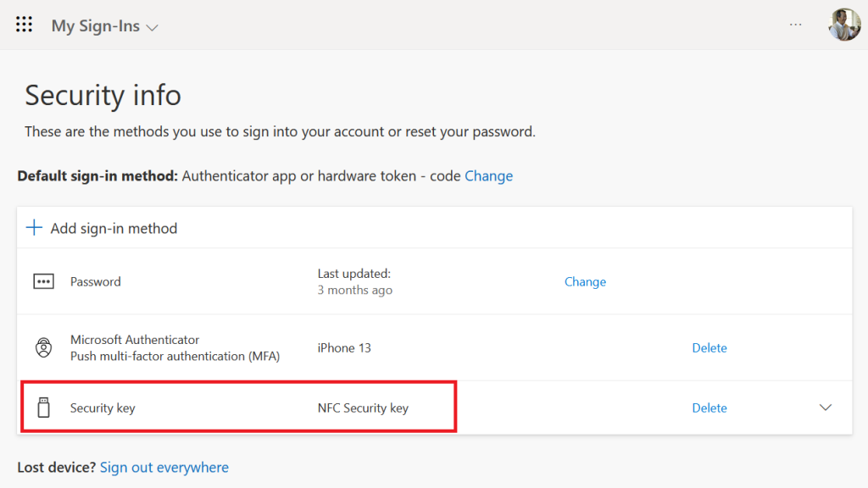Click the Password row icon
The width and height of the screenshot is (868, 488).
[43, 281]
